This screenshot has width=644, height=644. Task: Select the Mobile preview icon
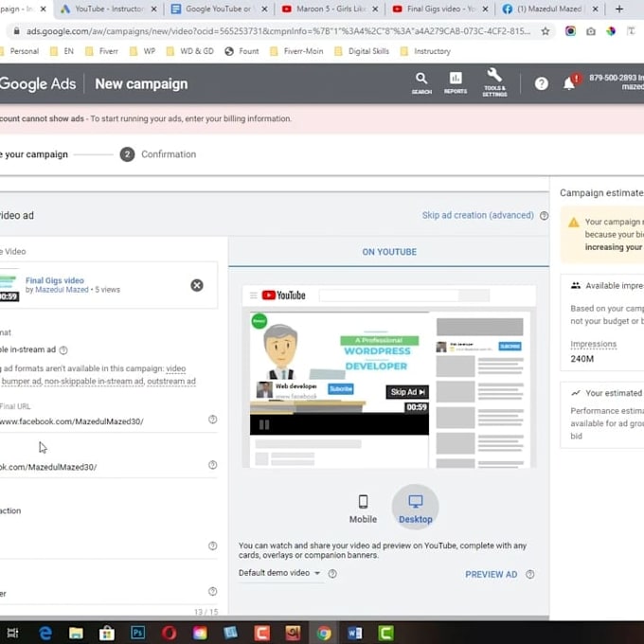pyautogui.click(x=363, y=509)
